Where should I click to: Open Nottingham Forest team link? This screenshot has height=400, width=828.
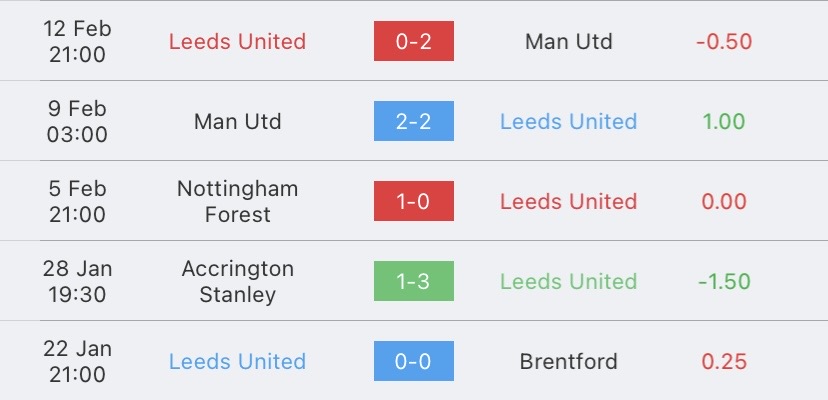238,201
